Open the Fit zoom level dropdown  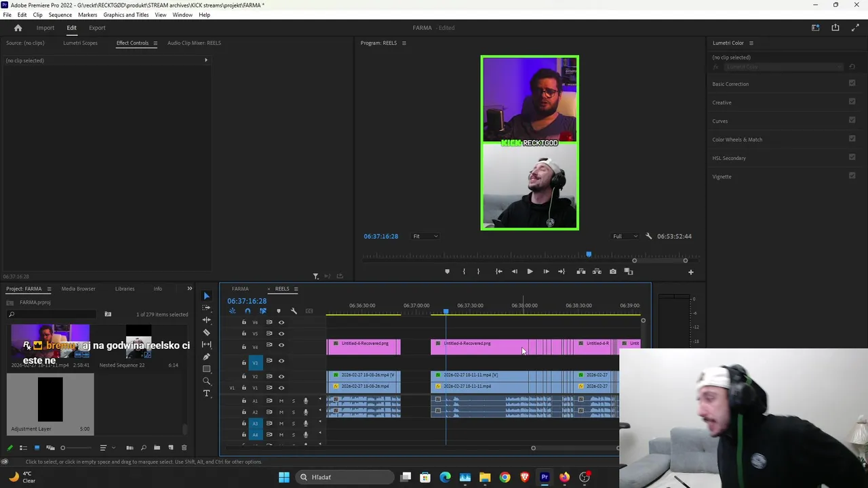point(426,237)
